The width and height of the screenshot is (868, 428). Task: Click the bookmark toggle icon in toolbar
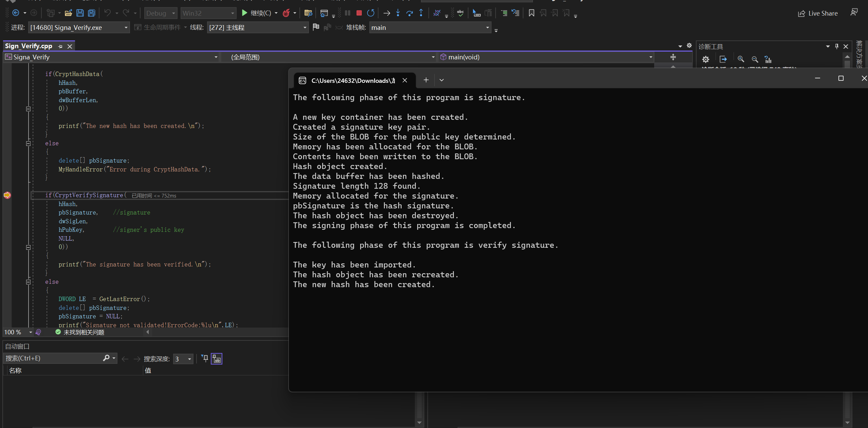pos(531,13)
